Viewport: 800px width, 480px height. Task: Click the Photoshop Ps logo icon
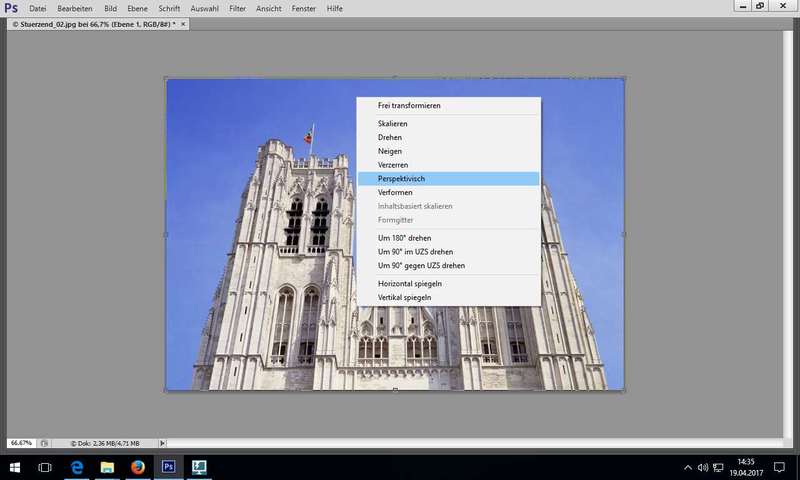coord(11,8)
